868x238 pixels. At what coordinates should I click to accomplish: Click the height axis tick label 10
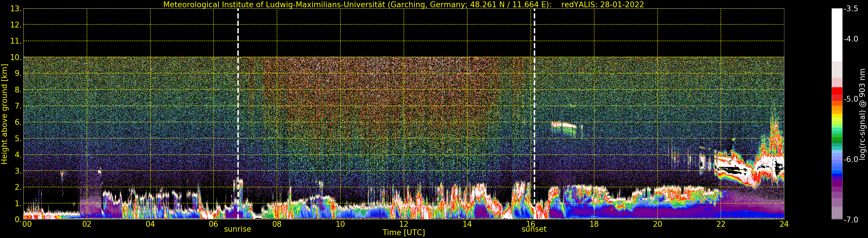pos(16,57)
